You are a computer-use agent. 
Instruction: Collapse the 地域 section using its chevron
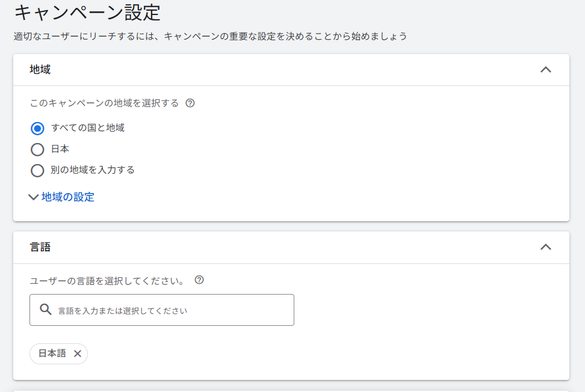(545, 70)
